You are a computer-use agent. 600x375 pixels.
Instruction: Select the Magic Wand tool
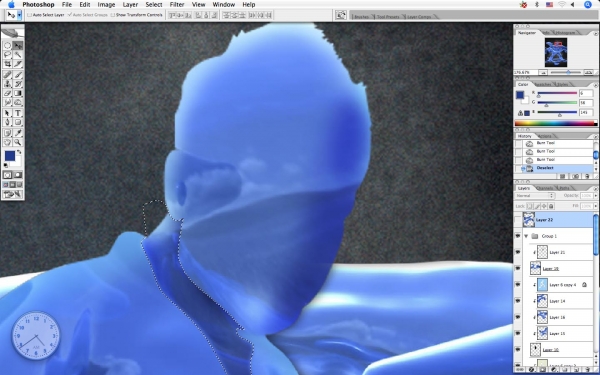point(18,55)
